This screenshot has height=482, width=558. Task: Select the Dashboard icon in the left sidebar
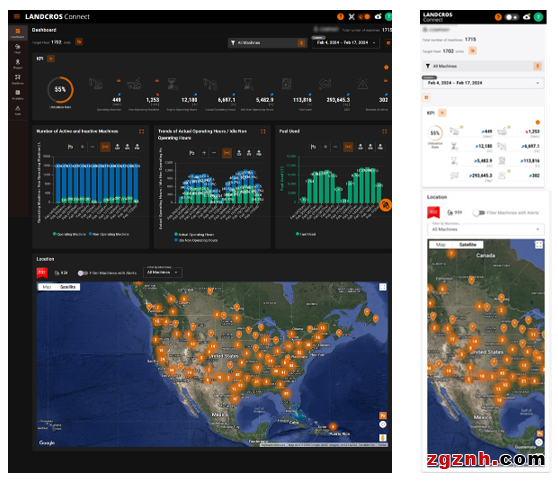(x=17, y=33)
